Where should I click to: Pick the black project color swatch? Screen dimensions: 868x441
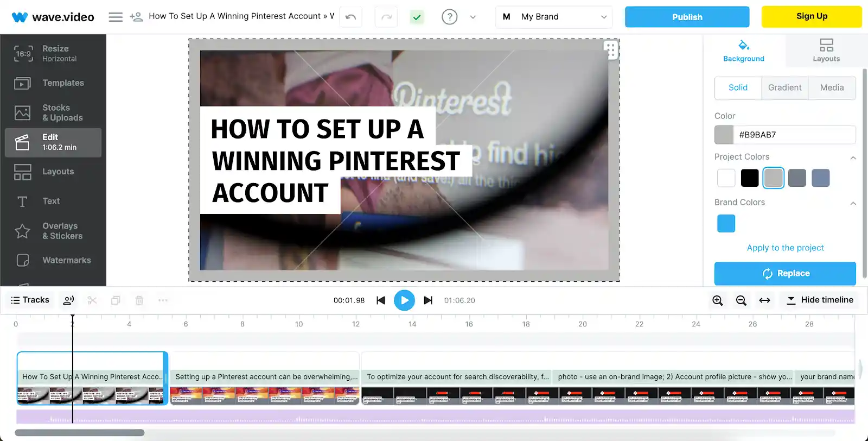pyautogui.click(x=750, y=178)
